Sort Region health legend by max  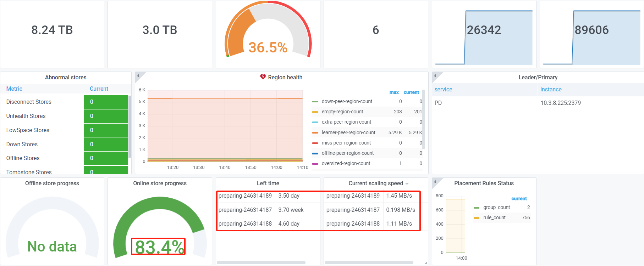[x=394, y=92]
